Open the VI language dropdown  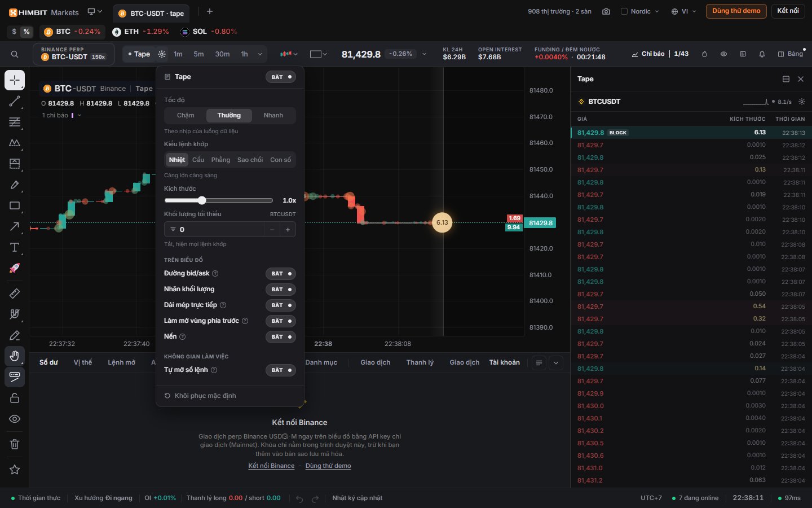[683, 11]
